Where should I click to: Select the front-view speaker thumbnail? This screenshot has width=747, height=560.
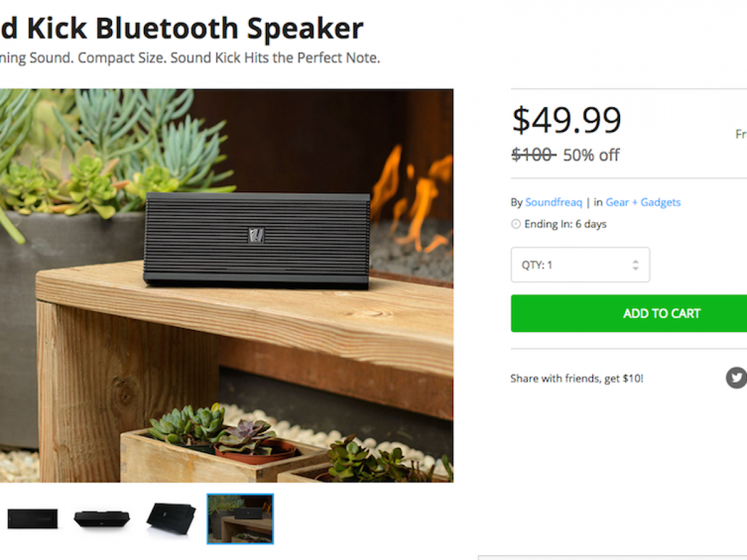tap(32, 519)
